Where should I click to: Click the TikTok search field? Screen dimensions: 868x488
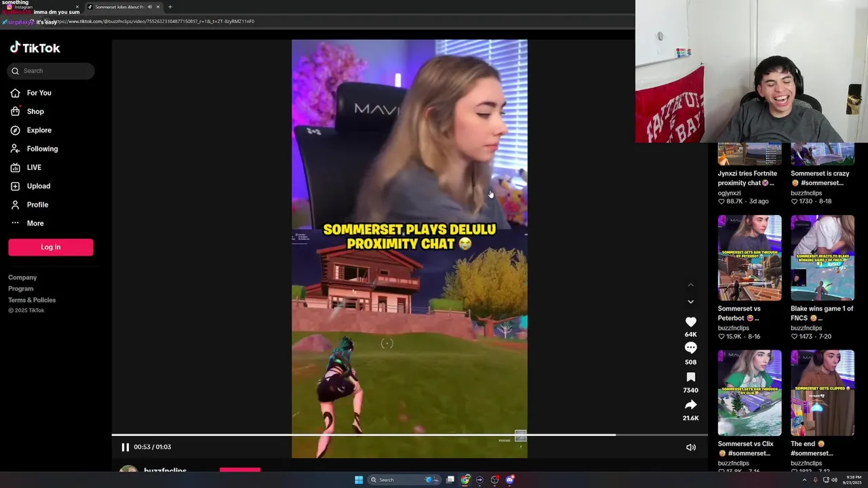pos(51,70)
